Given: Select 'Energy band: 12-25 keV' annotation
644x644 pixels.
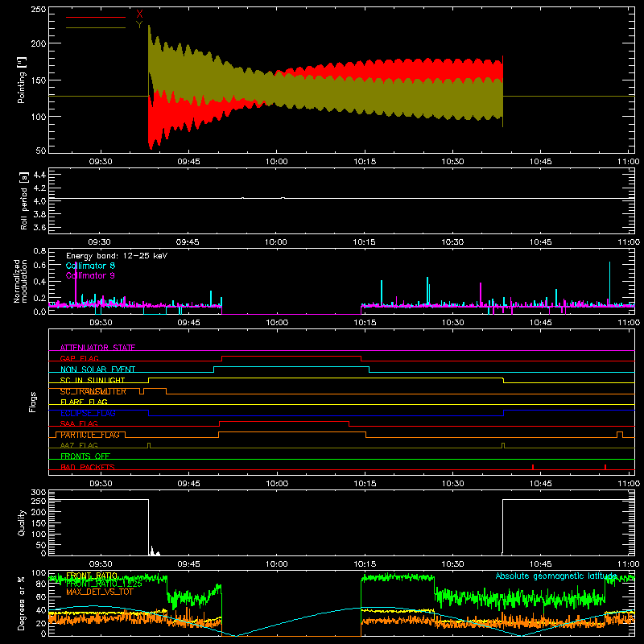Looking at the screenshot, I should [117, 256].
